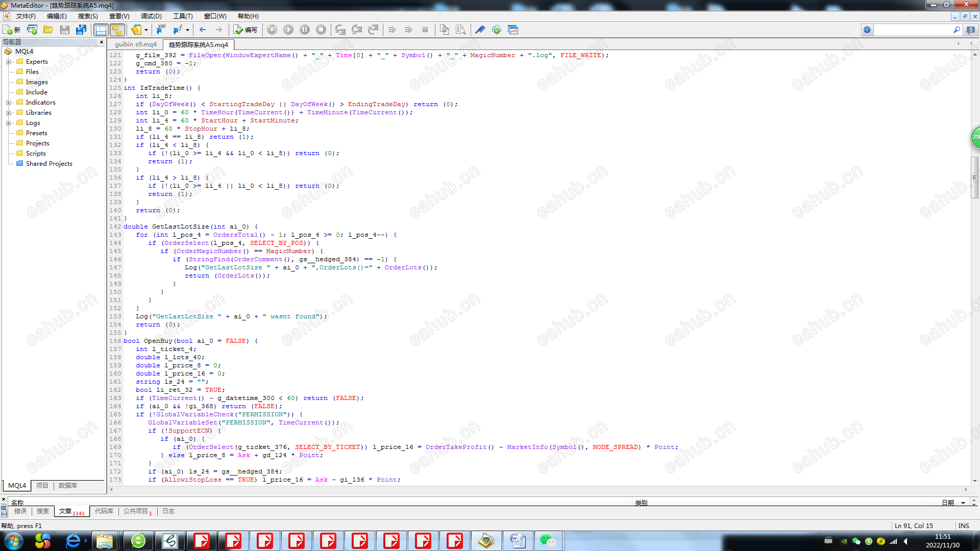Open the MQL5 settings gear icon
The image size is (980, 551).
867,30
